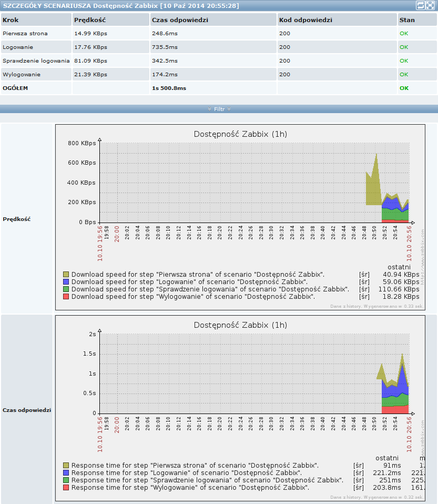Click the scenario details title bar text
This screenshot has height=504, width=438.
(x=121, y=5)
